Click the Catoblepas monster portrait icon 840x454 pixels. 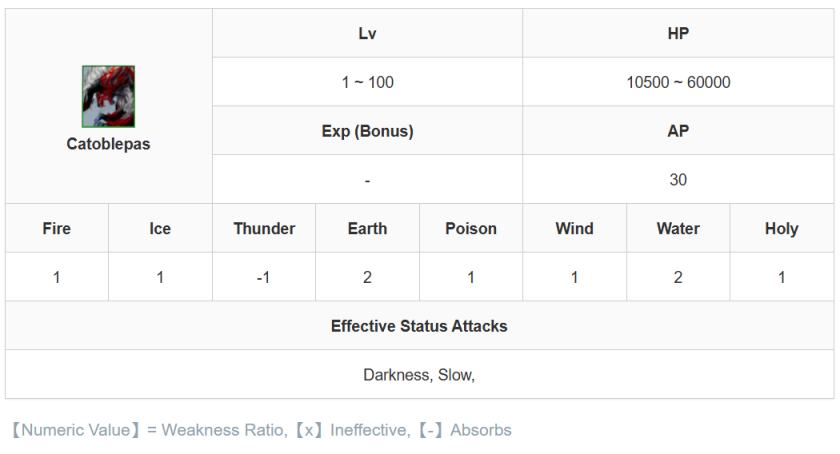pos(108,97)
